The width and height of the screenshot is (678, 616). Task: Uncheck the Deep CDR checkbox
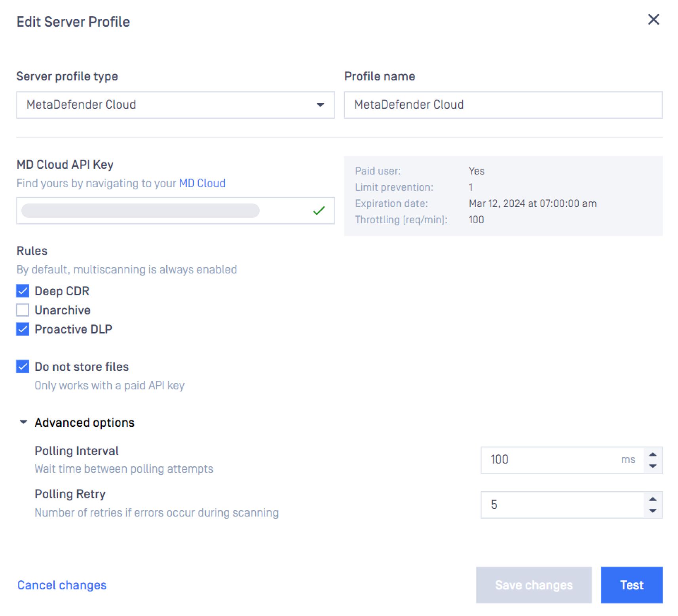coord(23,291)
